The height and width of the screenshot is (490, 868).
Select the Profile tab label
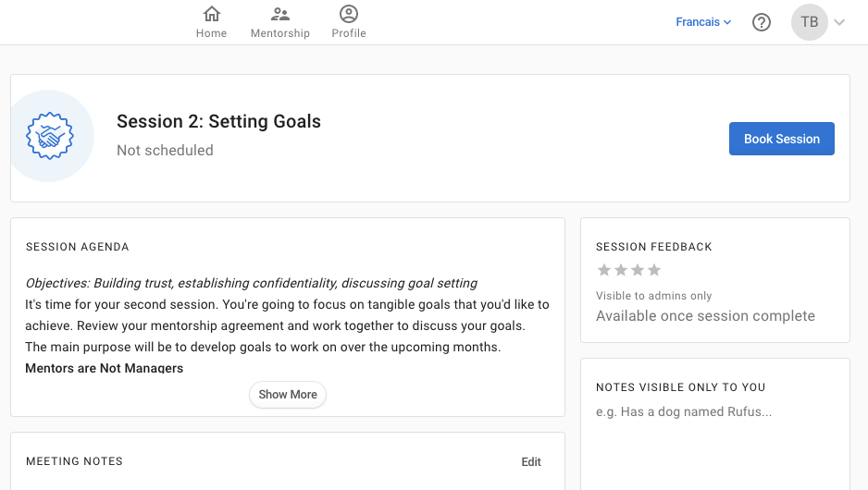point(349,33)
